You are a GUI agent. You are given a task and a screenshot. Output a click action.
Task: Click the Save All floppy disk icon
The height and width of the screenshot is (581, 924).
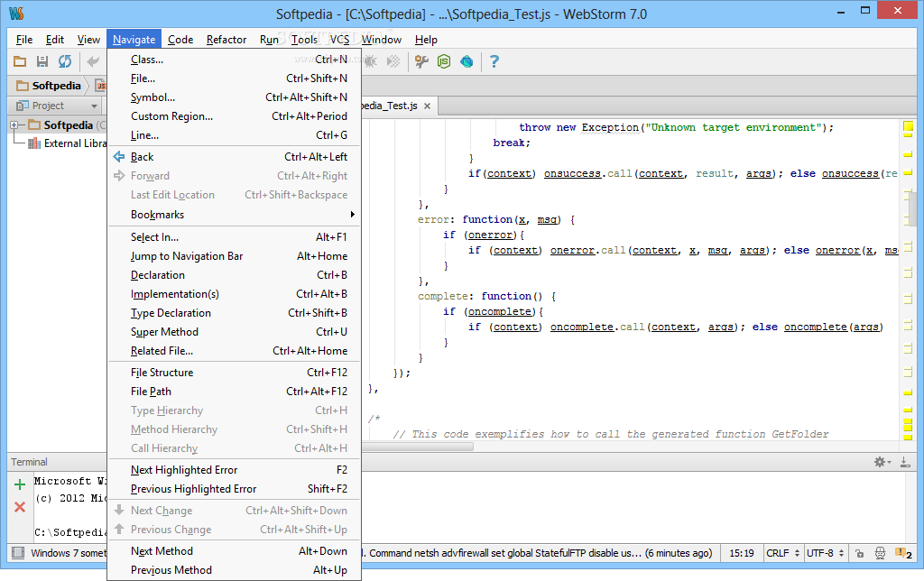pos(42,61)
